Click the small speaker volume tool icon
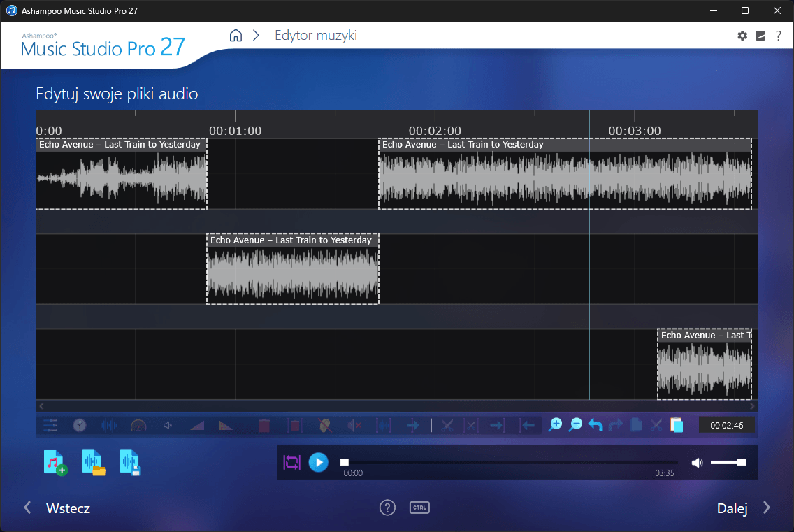Screen dimensions: 794x532 (x=168, y=425)
